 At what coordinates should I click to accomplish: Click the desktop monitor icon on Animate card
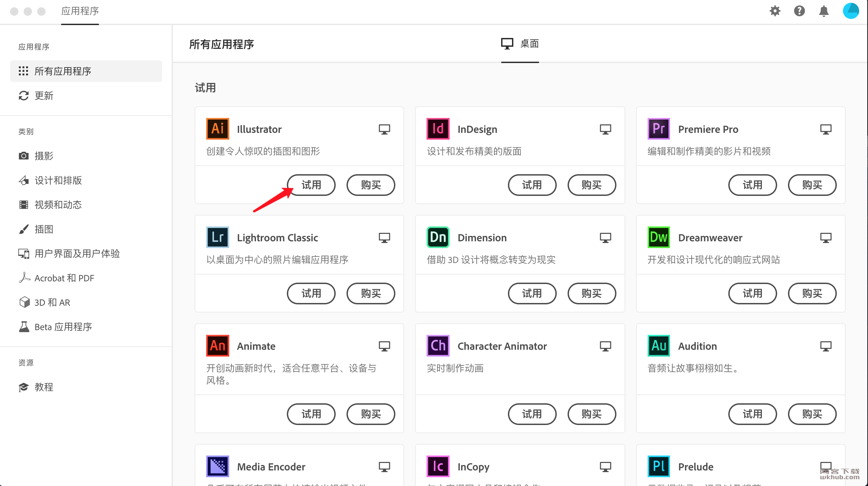tap(384, 346)
